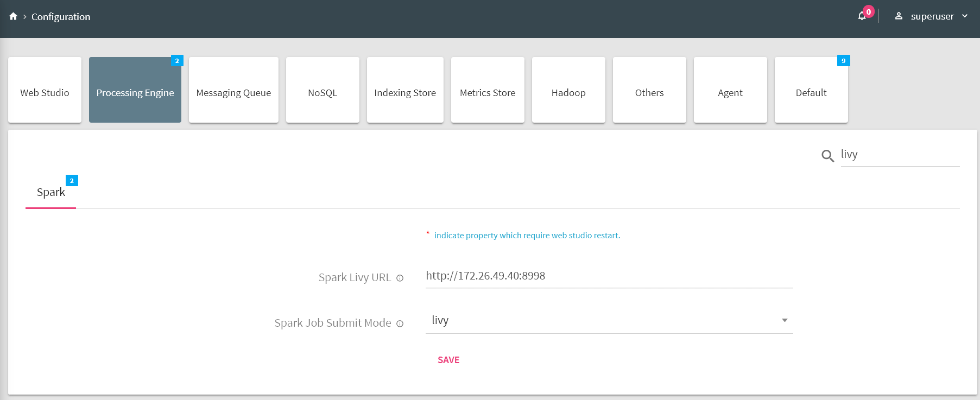This screenshot has width=980, height=400.
Task: Click the superuser profile icon
Action: pyautogui.click(x=899, y=16)
